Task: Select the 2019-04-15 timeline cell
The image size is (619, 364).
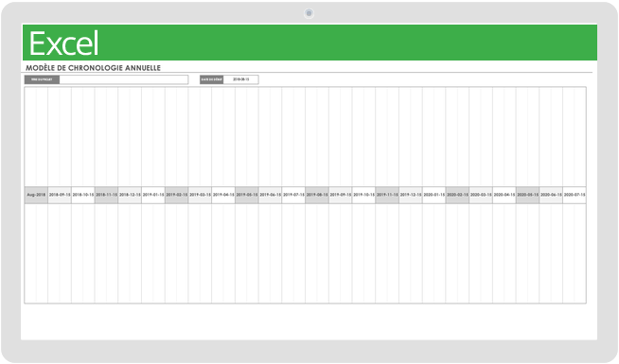Action: pos(223,195)
